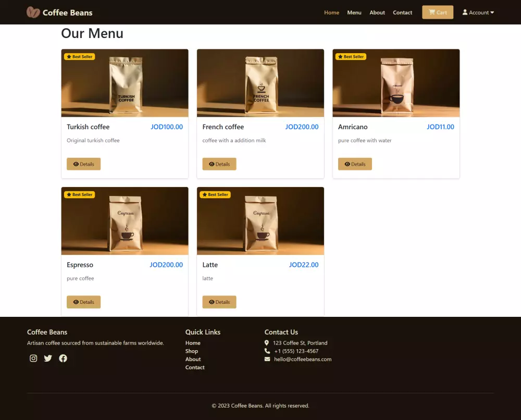Click the Amricano title
This screenshot has height=420, width=521.
[x=353, y=127]
